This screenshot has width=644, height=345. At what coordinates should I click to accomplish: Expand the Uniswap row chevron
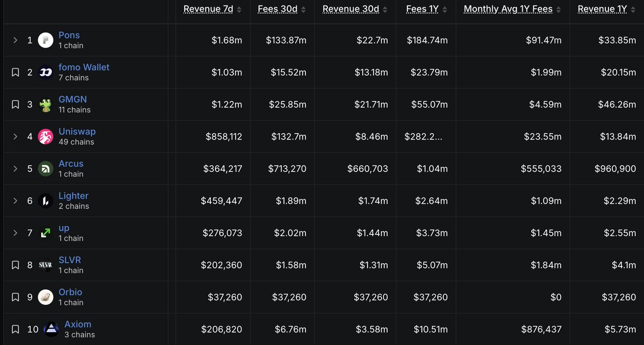pos(16,136)
